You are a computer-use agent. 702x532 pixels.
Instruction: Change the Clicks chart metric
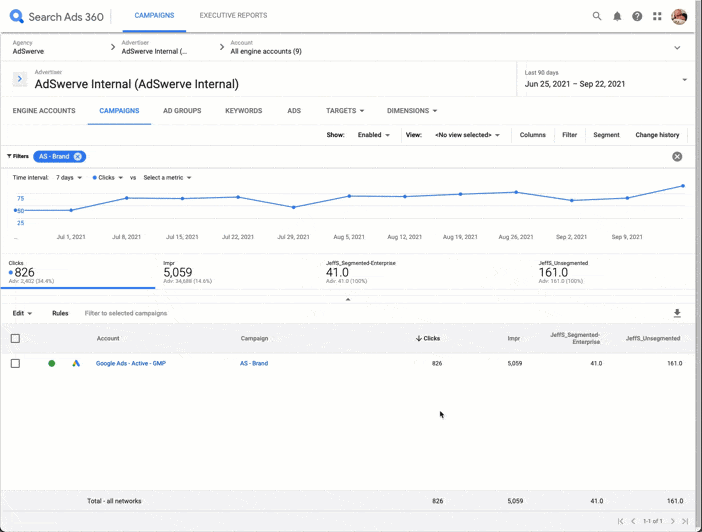pyautogui.click(x=108, y=178)
